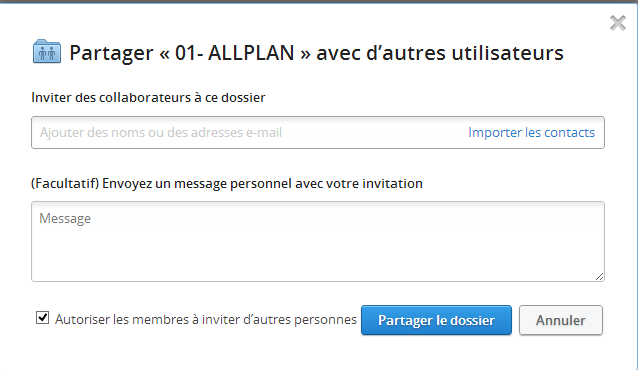Click the '01- ALLPLAN' folder name in heading
This screenshot has width=638, height=370.
(x=234, y=53)
